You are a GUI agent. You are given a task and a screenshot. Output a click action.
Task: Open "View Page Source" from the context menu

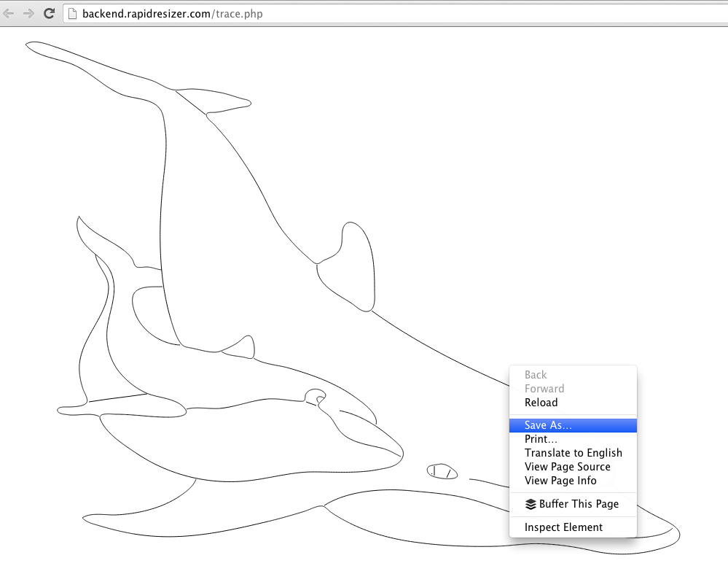tap(567, 467)
